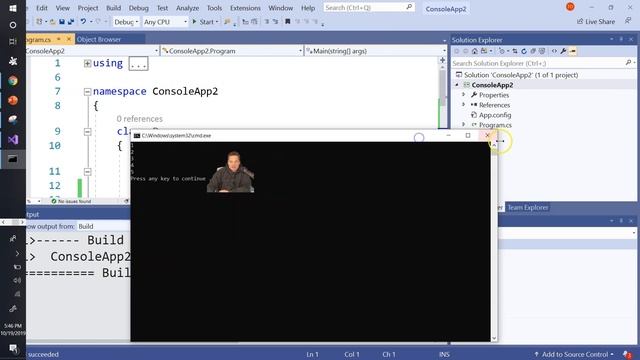The image size is (640, 360).
Task: Collapse ConsoleApp2 project node
Action: tap(457, 85)
